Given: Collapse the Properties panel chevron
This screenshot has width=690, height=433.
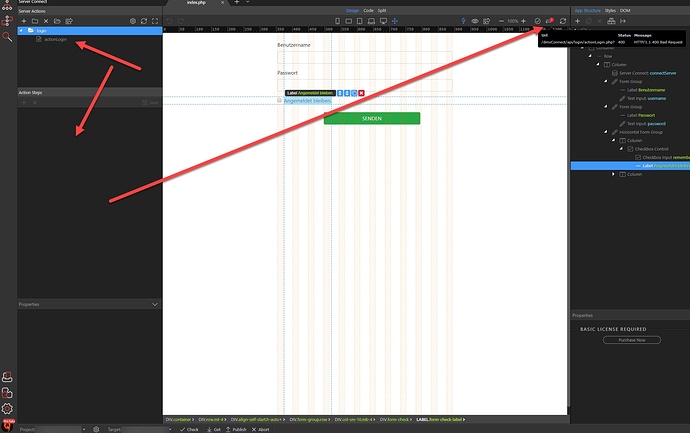Looking at the screenshot, I should [155, 305].
